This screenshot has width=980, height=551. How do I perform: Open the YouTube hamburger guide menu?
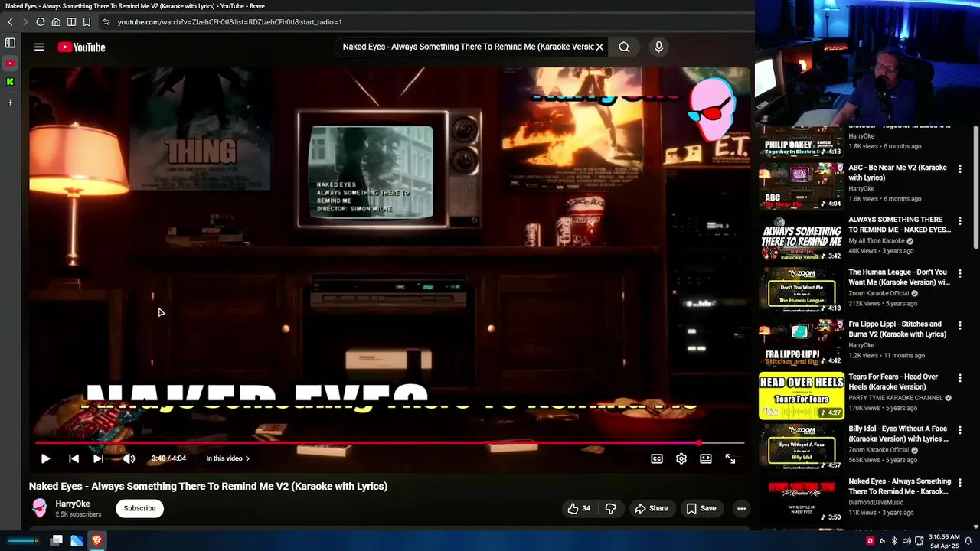pyautogui.click(x=39, y=47)
